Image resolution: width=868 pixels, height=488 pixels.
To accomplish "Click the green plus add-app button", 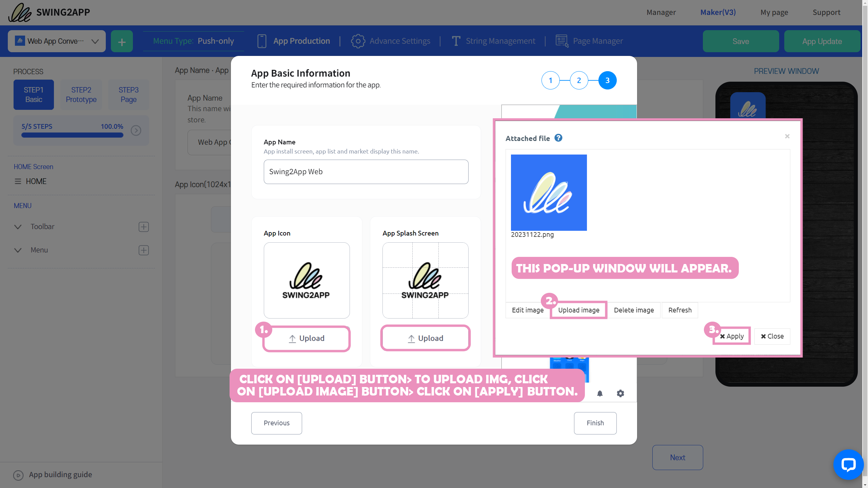I will tap(122, 41).
